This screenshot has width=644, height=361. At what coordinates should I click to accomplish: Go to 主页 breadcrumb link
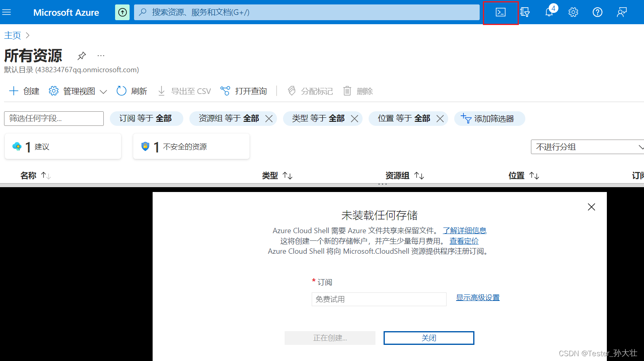pos(13,35)
